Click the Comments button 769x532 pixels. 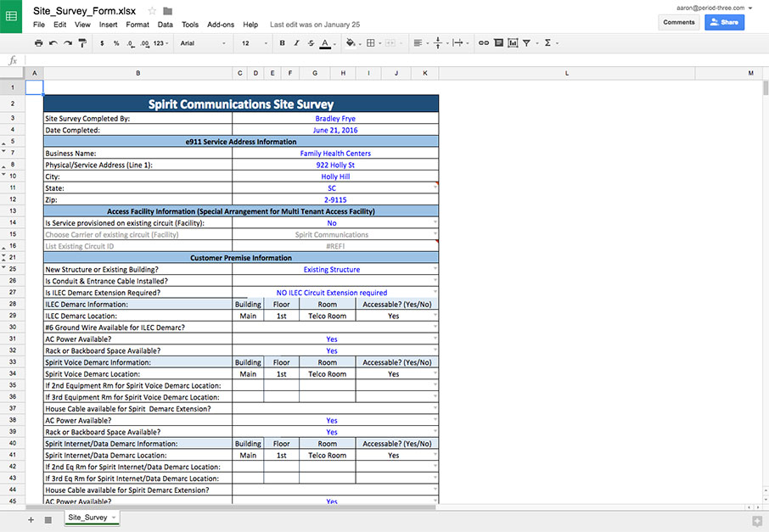pyautogui.click(x=679, y=22)
